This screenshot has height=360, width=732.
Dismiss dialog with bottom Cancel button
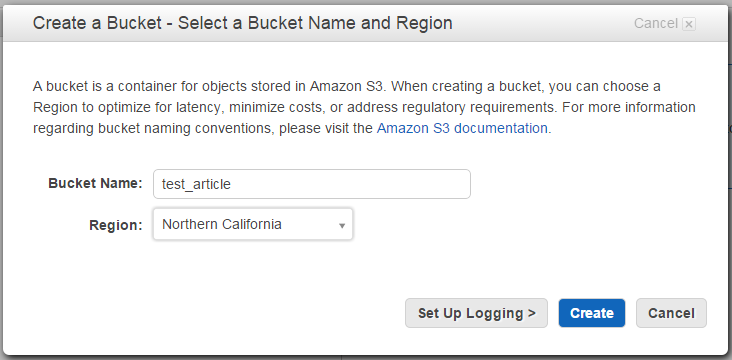pos(671,313)
